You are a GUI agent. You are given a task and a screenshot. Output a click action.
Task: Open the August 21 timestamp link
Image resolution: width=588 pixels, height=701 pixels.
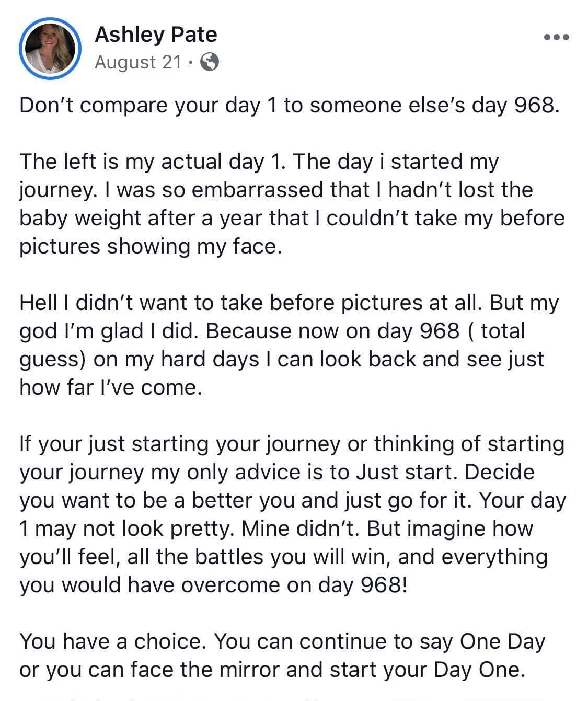click(x=138, y=62)
